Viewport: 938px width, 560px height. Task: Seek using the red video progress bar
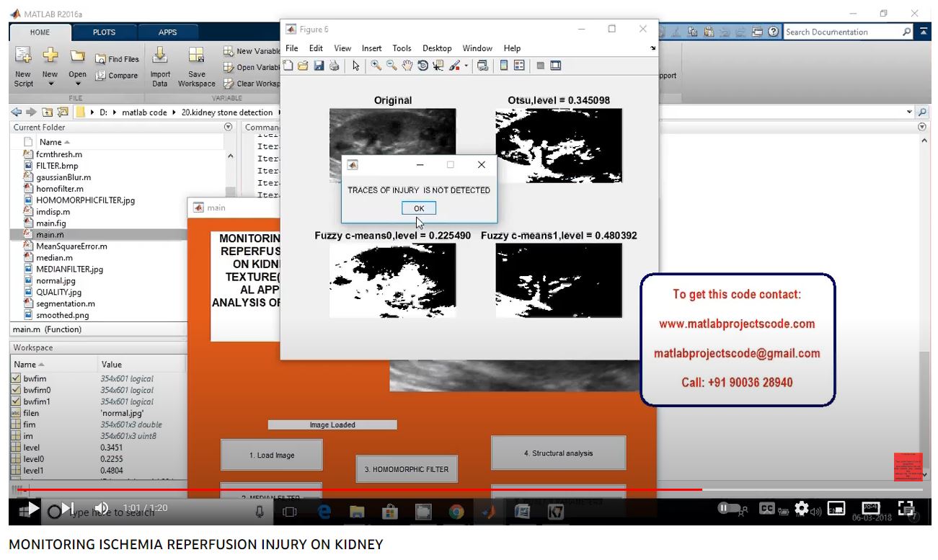(x=360, y=490)
